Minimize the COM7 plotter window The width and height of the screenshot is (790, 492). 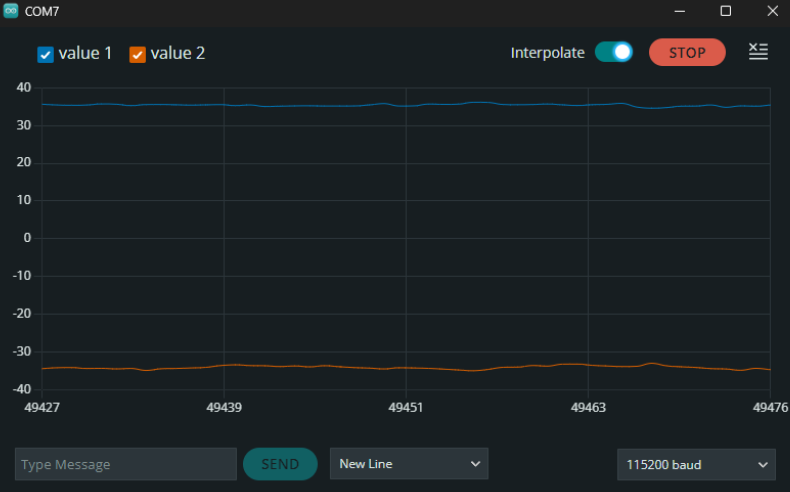click(680, 11)
